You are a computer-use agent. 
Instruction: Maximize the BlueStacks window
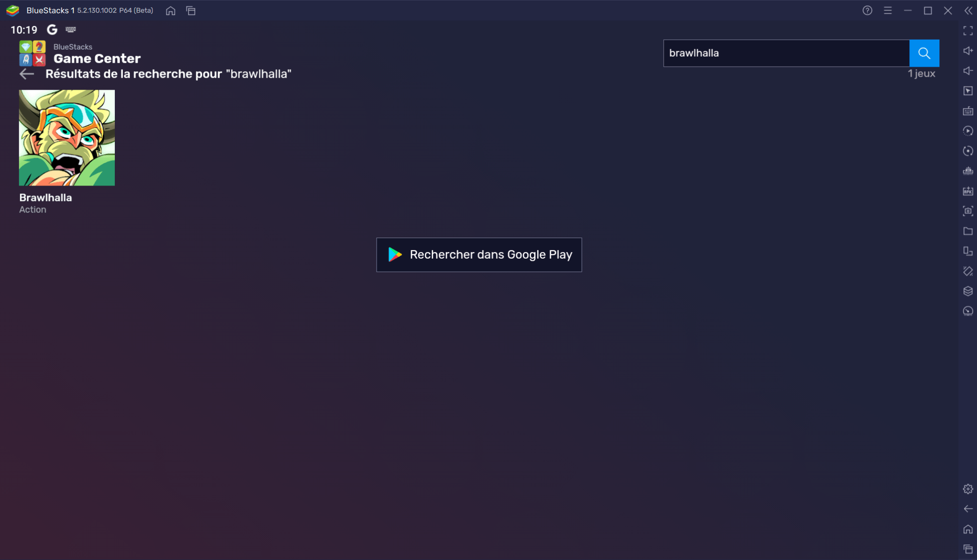pyautogui.click(x=928, y=11)
